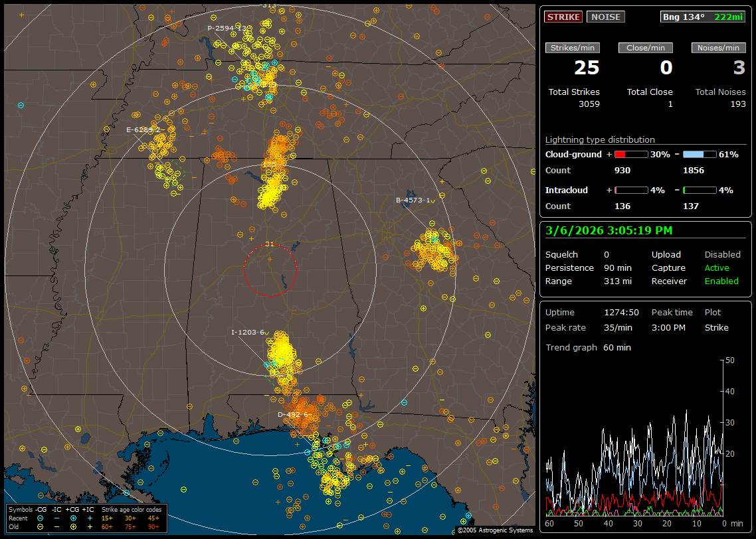Click the recent -CG cyan legend symbol
Viewport: 756px width, 539px height.
[x=41, y=518]
